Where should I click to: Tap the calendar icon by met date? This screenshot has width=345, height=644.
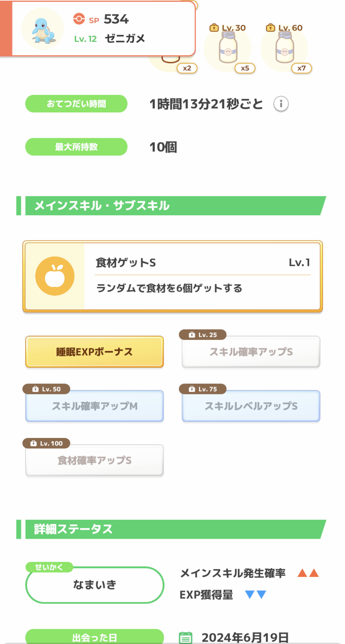pyautogui.click(x=186, y=637)
